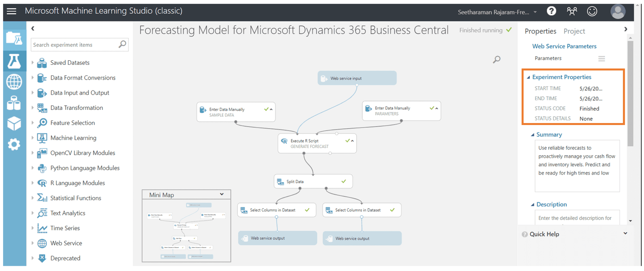The width and height of the screenshot is (644, 271).
Task: Collapse the PARAMETERS module caret
Action: pyautogui.click(x=437, y=108)
